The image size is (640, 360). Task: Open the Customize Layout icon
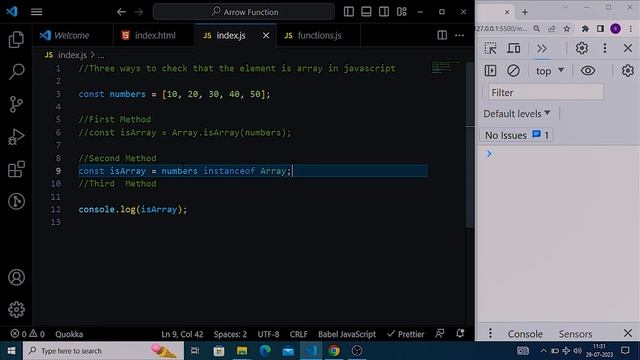(402, 12)
